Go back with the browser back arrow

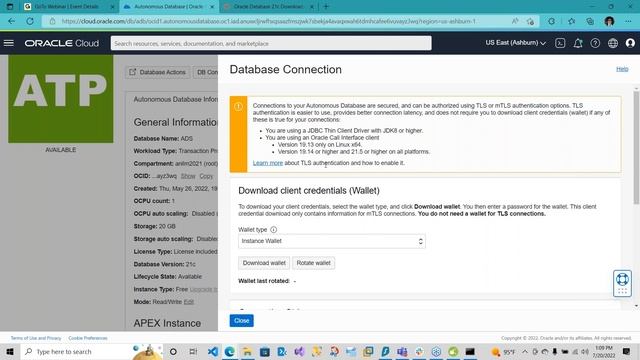coord(11,21)
